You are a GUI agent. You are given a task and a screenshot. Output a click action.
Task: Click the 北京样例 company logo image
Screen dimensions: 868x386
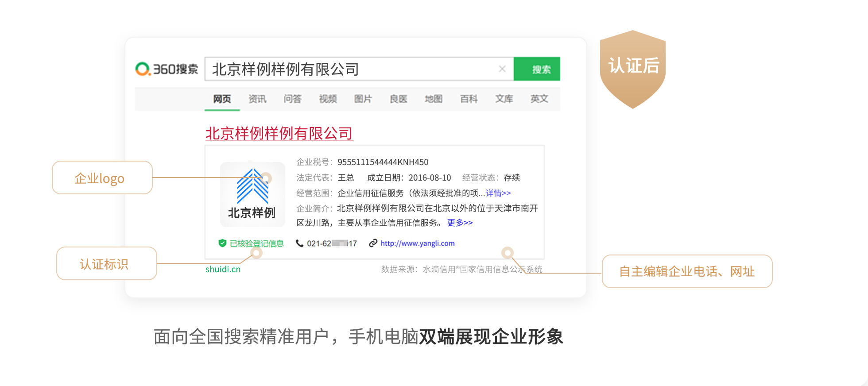[x=252, y=194]
